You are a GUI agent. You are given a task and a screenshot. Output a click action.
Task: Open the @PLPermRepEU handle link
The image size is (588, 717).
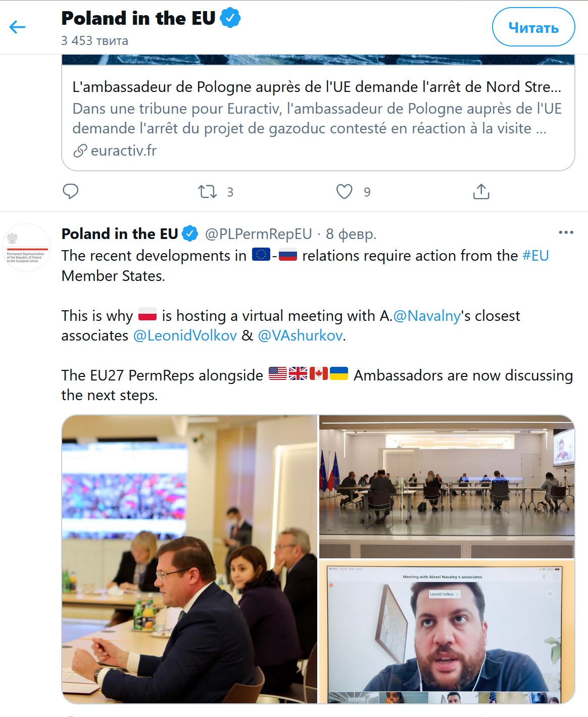(258, 234)
